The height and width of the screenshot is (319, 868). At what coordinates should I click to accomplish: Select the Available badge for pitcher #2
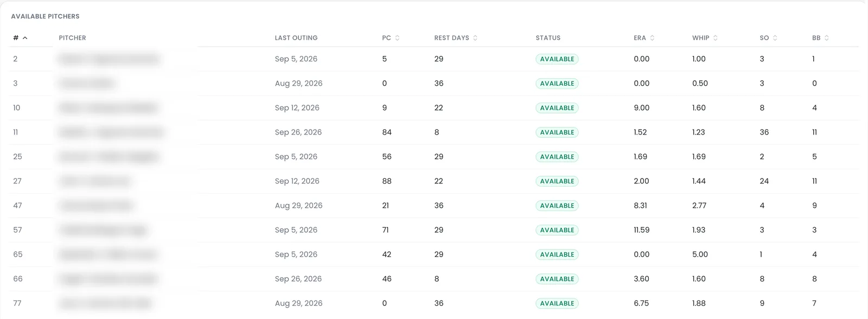click(557, 59)
